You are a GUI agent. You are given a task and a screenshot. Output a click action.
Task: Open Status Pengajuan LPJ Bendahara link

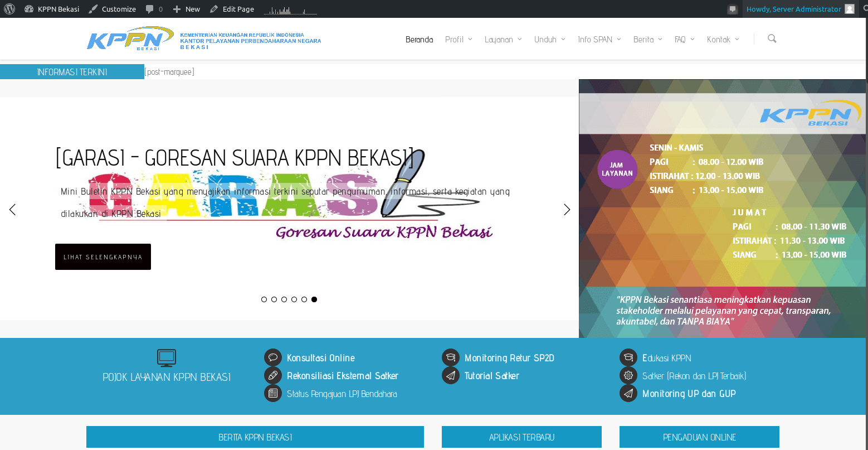tap(342, 394)
